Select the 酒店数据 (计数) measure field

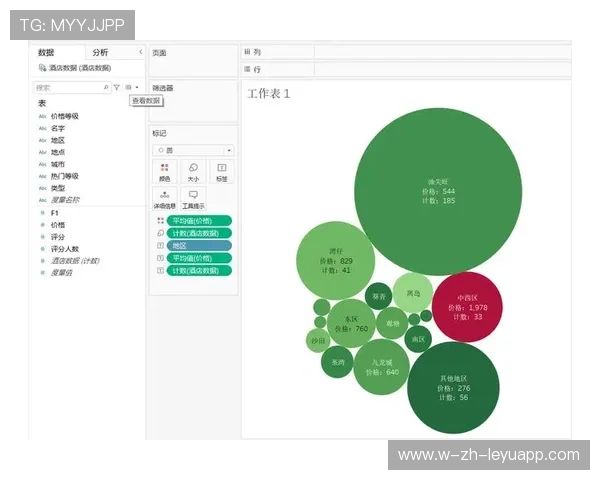click(75, 261)
